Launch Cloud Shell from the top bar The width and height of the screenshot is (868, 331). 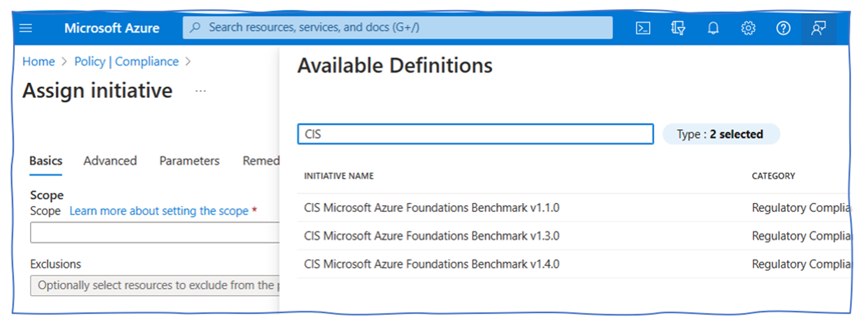coord(643,28)
